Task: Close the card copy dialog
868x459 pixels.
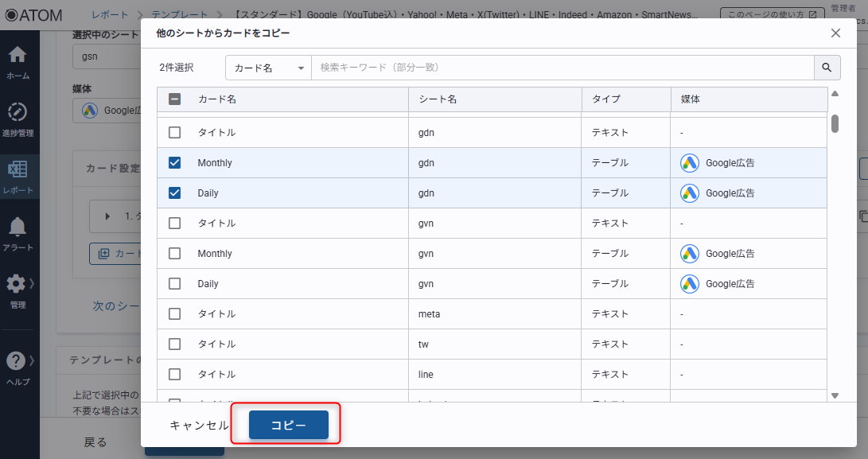Action: tap(835, 33)
